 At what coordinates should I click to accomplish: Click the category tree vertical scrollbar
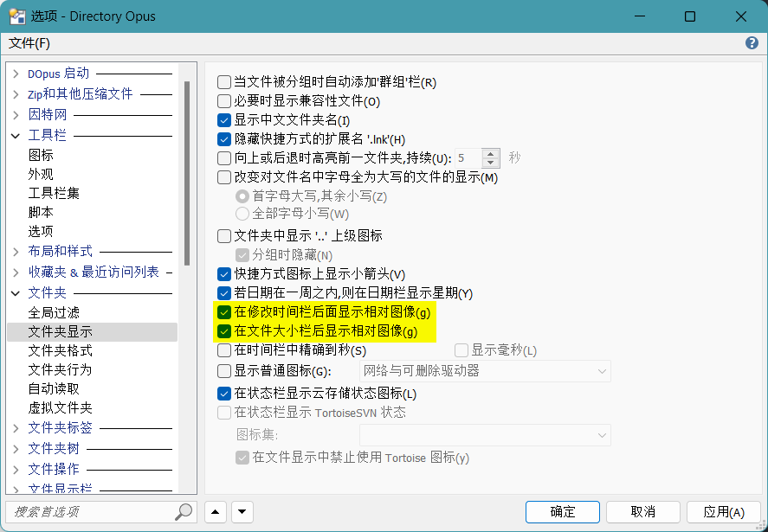(x=187, y=174)
